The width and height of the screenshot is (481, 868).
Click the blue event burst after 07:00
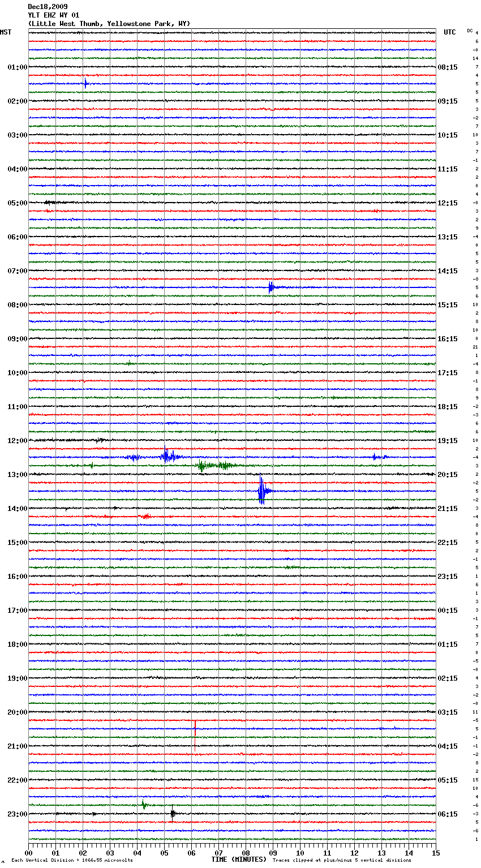(x=272, y=287)
